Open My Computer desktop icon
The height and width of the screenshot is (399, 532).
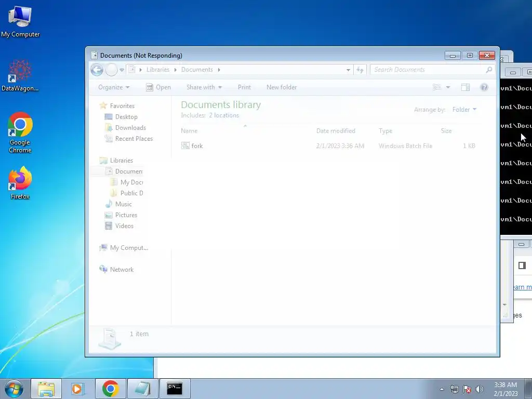click(20, 22)
